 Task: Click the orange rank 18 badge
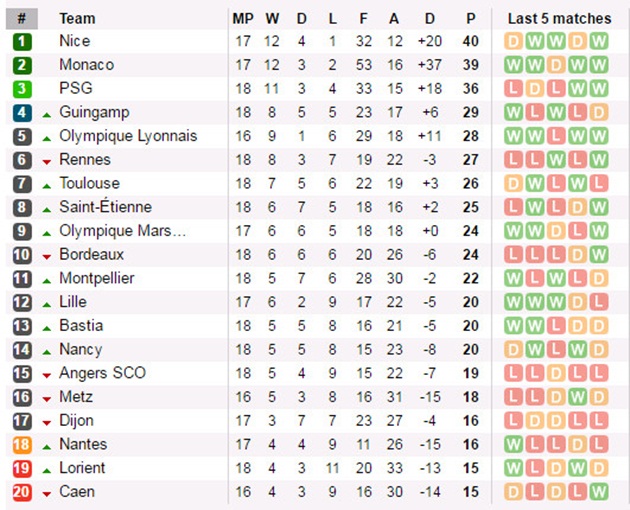22,444
